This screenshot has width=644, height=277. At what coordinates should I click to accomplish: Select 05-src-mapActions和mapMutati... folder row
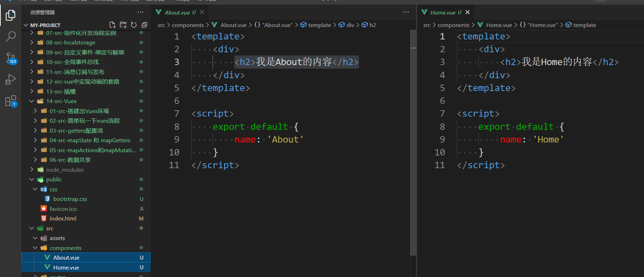86,150
